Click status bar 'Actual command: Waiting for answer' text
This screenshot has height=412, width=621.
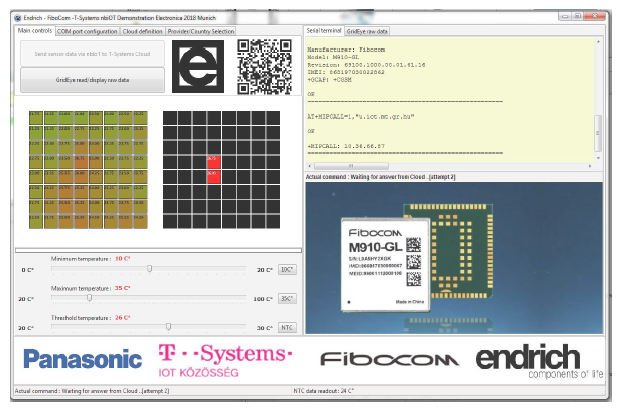[92, 391]
